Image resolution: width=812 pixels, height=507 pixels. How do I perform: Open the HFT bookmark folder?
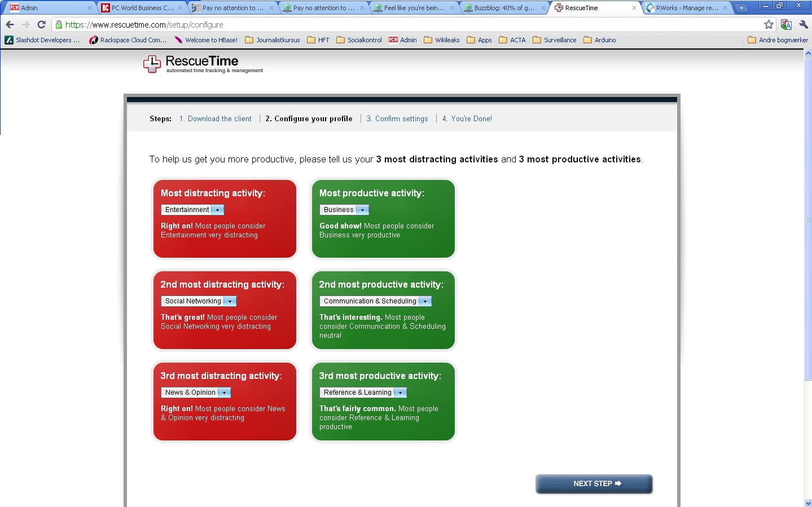coord(318,40)
